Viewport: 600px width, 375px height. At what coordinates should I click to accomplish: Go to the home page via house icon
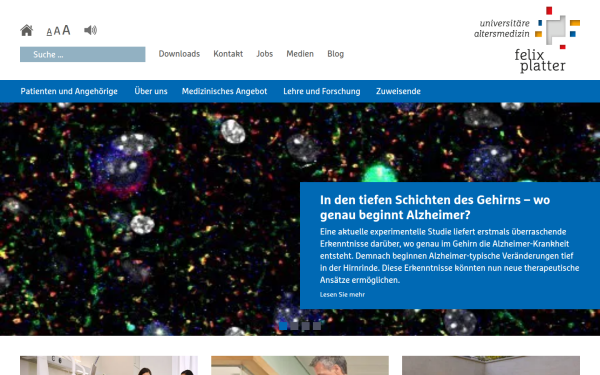pos(26,30)
